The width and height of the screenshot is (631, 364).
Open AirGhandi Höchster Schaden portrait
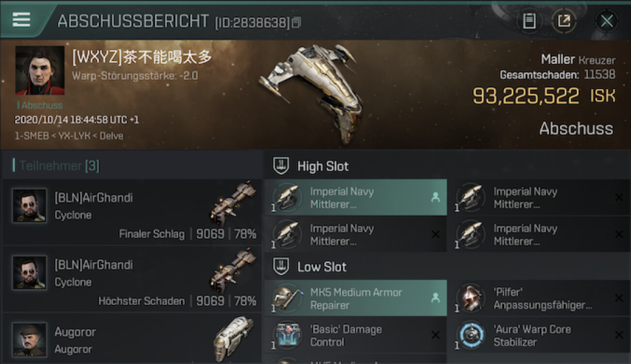pyautogui.click(x=30, y=272)
